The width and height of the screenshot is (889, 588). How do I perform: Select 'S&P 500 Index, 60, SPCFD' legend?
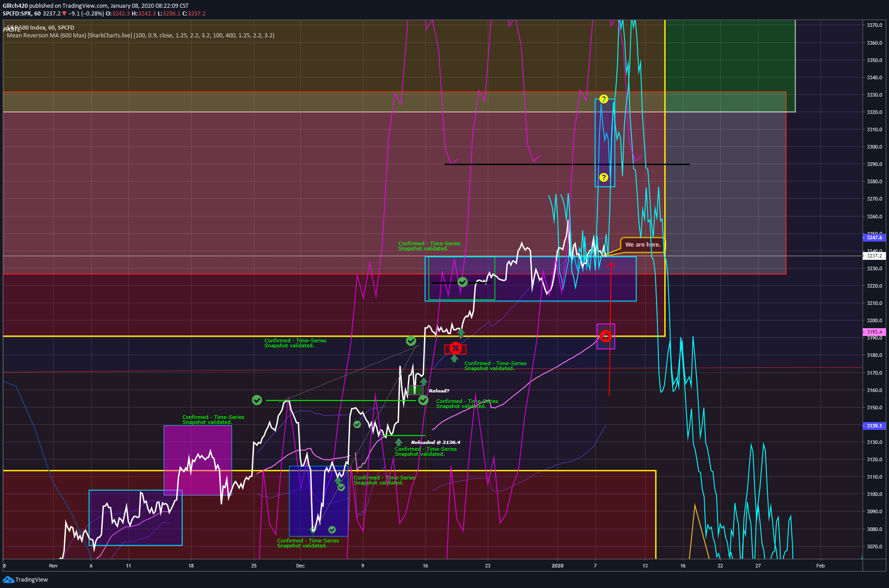pos(40,28)
